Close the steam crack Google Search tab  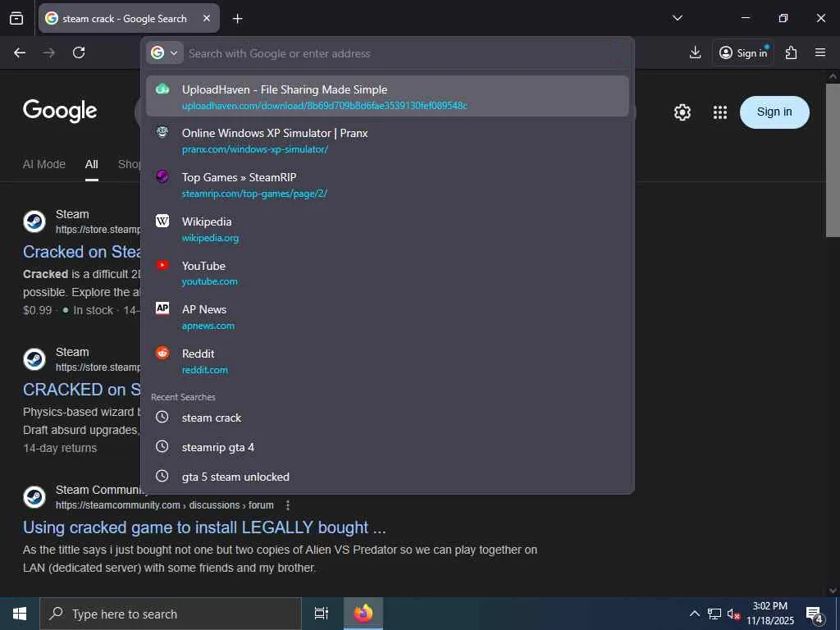207,18
